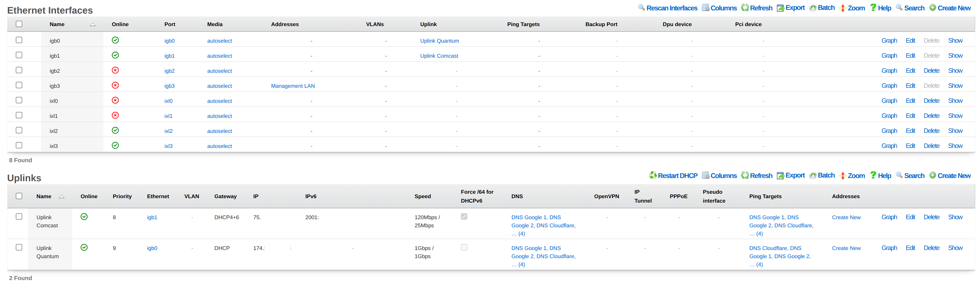The width and height of the screenshot is (980, 284).
Task: Open the Management LAN address on igb3
Action: coord(293,86)
